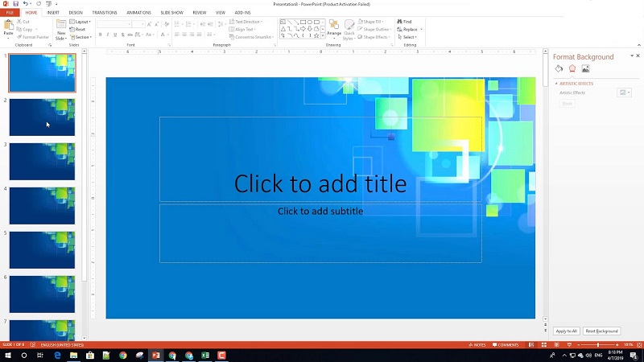The image size is (644, 362).
Task: Select slide 3 thumbnail
Action: [x=42, y=162]
